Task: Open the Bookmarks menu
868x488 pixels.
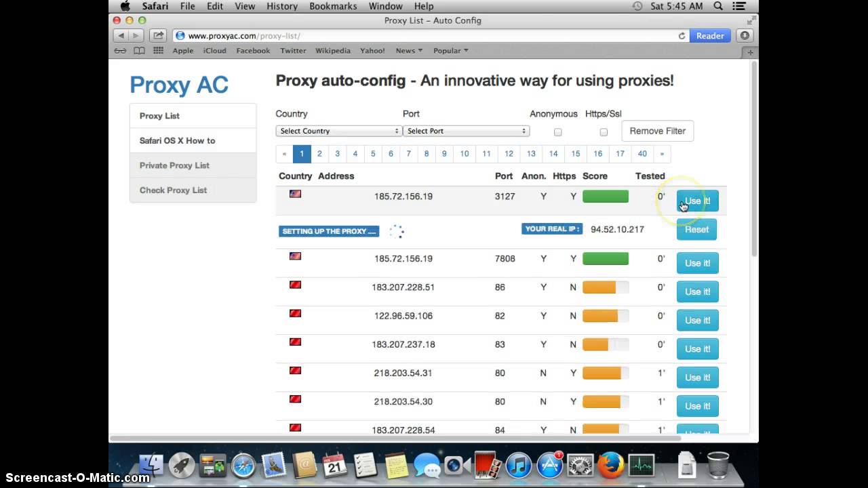Action: coord(333,6)
